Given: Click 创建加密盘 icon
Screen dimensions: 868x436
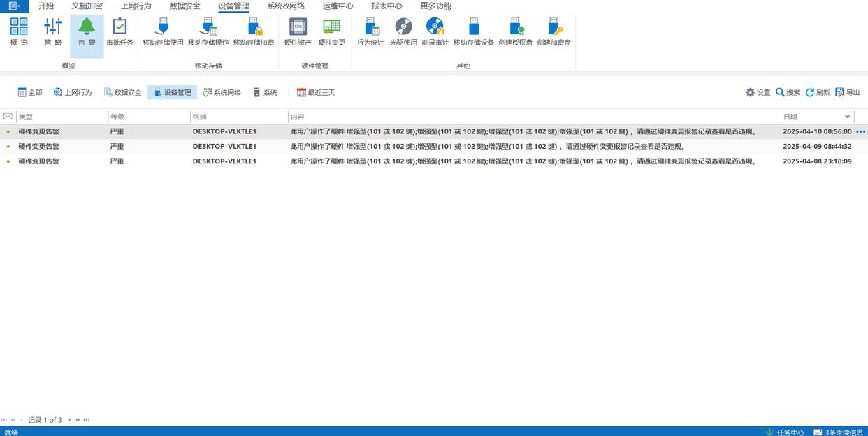Looking at the screenshot, I should (x=554, y=33).
